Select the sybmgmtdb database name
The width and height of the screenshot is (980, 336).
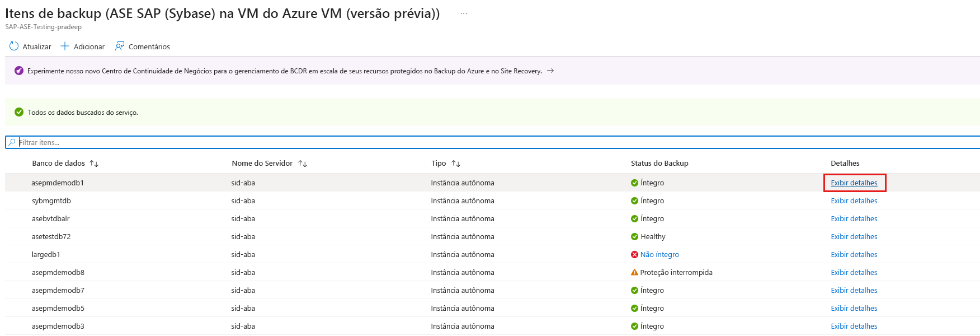[51, 200]
